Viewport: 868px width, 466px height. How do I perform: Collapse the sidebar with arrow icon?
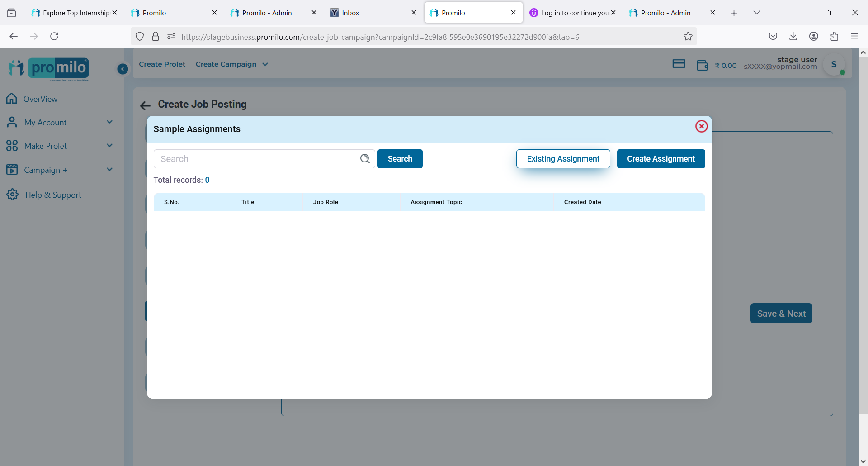pyautogui.click(x=123, y=69)
